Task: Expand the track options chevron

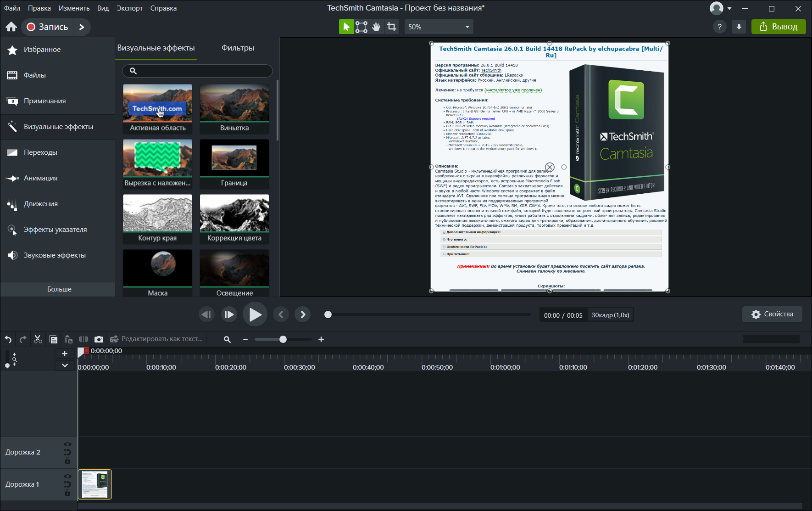Action: (x=65, y=365)
